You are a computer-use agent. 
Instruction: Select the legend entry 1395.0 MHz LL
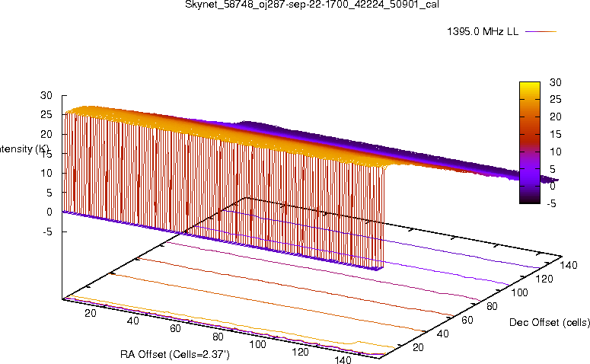tap(483, 32)
